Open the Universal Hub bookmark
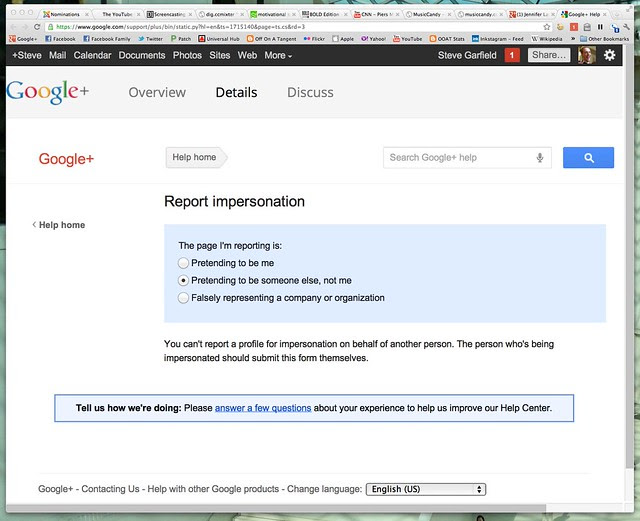The height and width of the screenshot is (521, 640). 219,39
